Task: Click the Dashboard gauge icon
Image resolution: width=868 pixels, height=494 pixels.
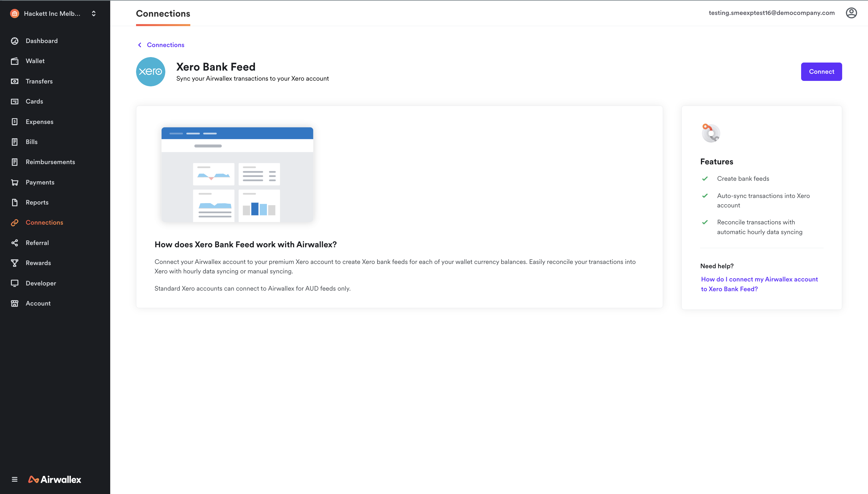Action: [x=15, y=41]
